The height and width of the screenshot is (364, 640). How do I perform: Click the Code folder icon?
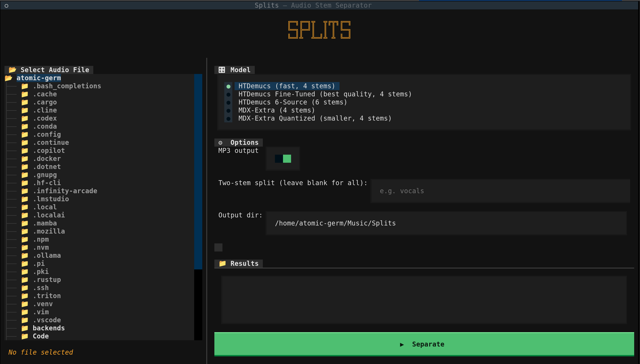pos(24,336)
